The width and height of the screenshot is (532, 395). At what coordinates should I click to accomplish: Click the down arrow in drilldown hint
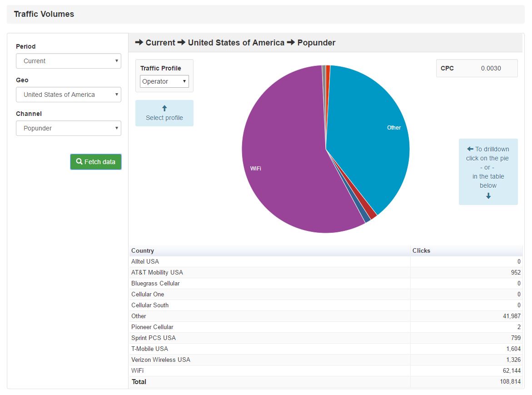coord(488,196)
